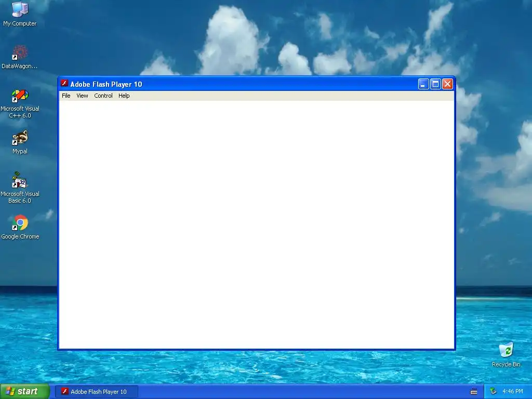Close the Adobe Flash Player window
Screen dimensions: 532x399
(x=447, y=84)
